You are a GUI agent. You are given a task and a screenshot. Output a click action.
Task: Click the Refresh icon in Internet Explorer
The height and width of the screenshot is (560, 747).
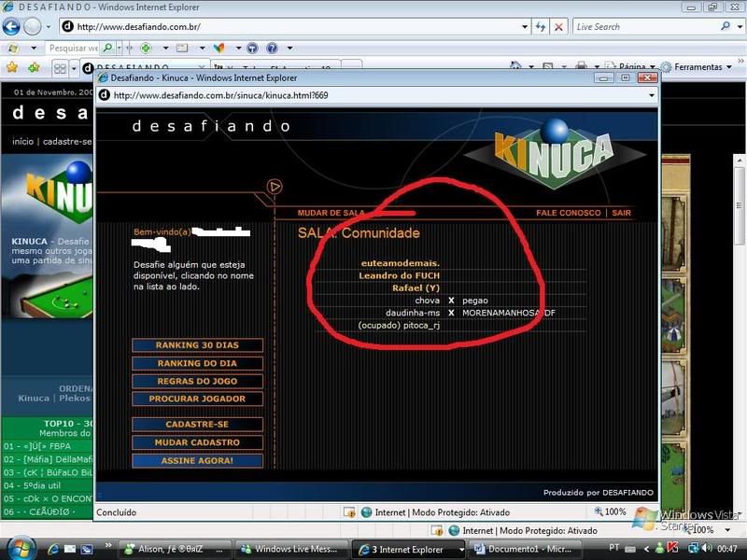541,26
